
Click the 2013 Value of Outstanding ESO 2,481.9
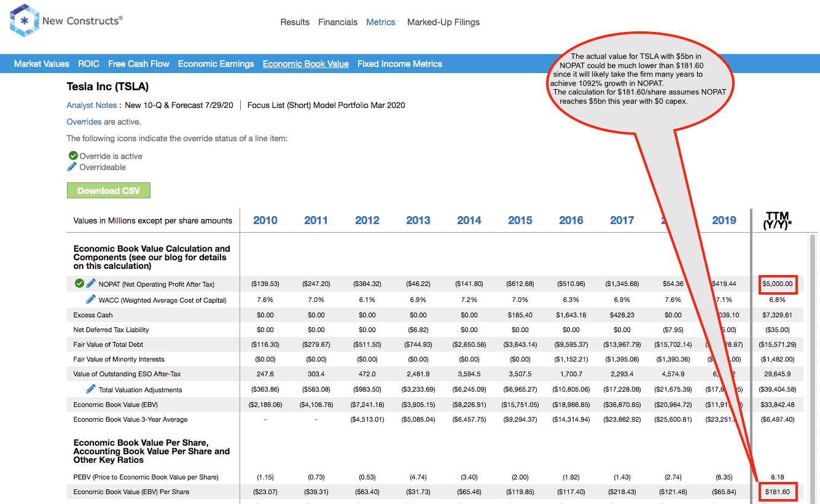tap(418, 374)
